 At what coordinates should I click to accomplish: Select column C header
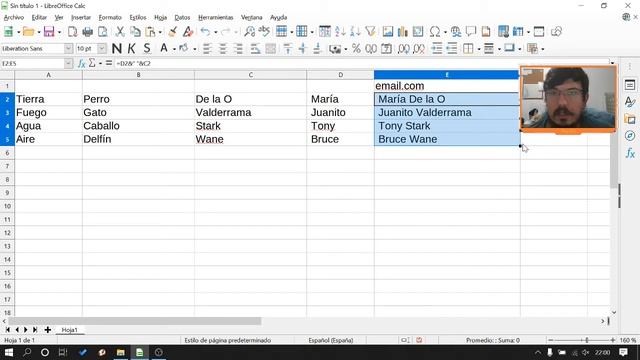pos(251,75)
